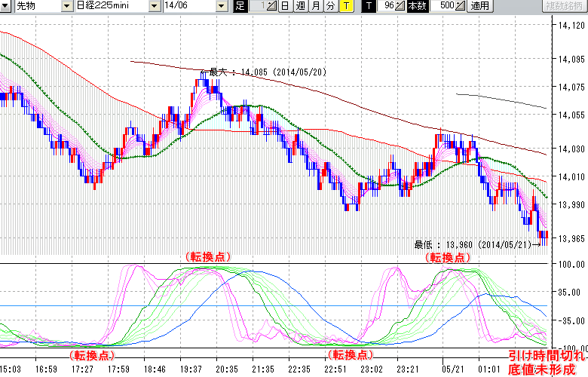Switch chart to daily (日) timeframe
This screenshot has width=588, height=377.
(284, 6)
